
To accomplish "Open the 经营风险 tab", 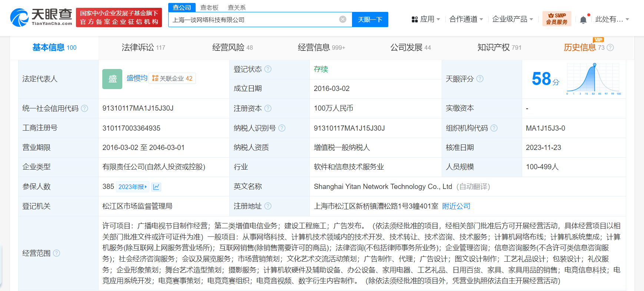I will pos(232,48).
